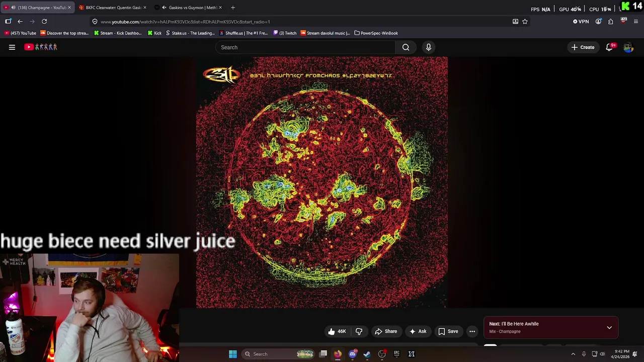The height and width of the screenshot is (362, 644).
Task: Open a new browser tab
Action: pos(233,8)
